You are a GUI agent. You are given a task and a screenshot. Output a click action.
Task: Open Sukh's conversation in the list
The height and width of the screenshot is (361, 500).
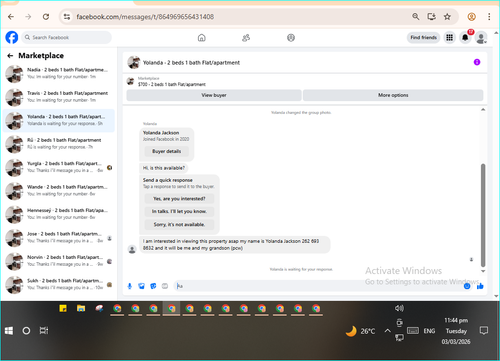tap(59, 285)
